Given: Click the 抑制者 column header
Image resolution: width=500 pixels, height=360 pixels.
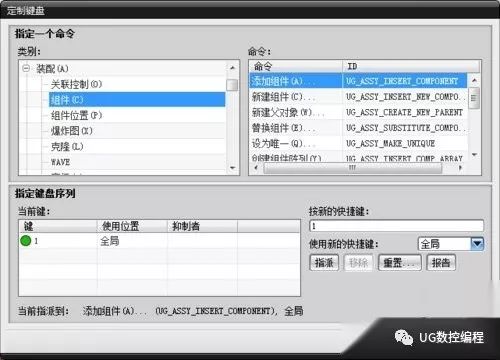Looking at the screenshot, I should 202,226.
